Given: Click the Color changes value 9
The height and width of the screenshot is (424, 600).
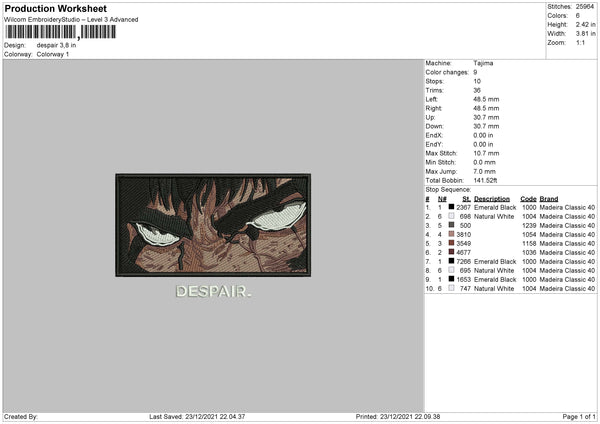Looking at the screenshot, I should pos(475,72).
